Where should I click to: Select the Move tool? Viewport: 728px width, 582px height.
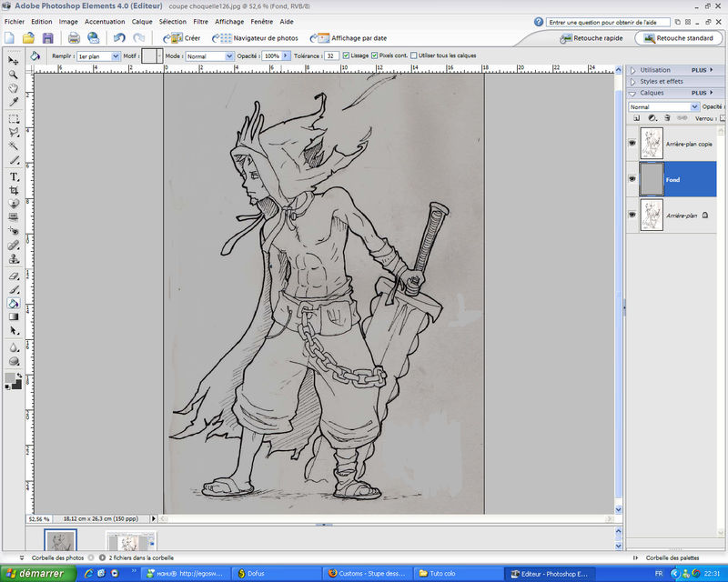[14, 61]
